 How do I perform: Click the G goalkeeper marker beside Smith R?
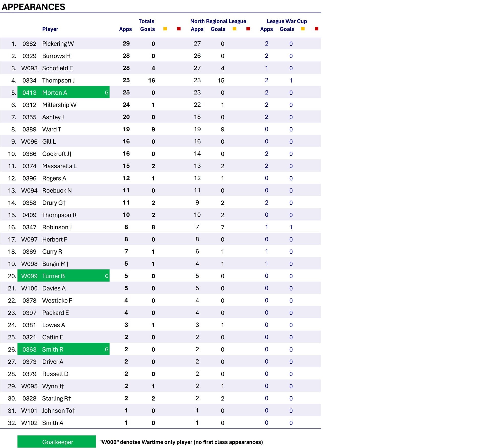coord(107,350)
